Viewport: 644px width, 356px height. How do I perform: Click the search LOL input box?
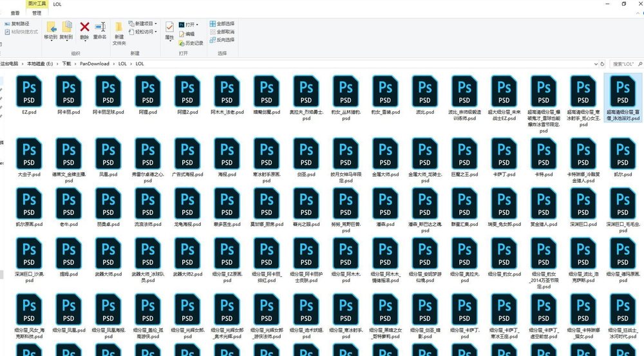[626, 64]
